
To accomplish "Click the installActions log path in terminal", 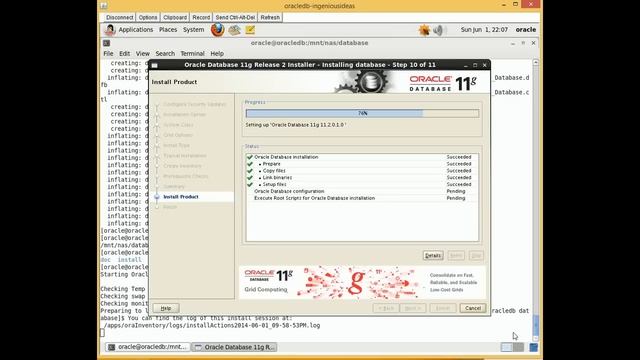I will click(x=212, y=325).
